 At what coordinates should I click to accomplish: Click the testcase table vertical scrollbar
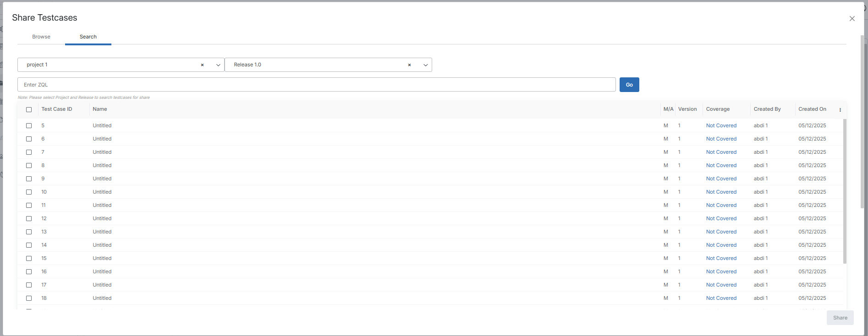tap(845, 192)
